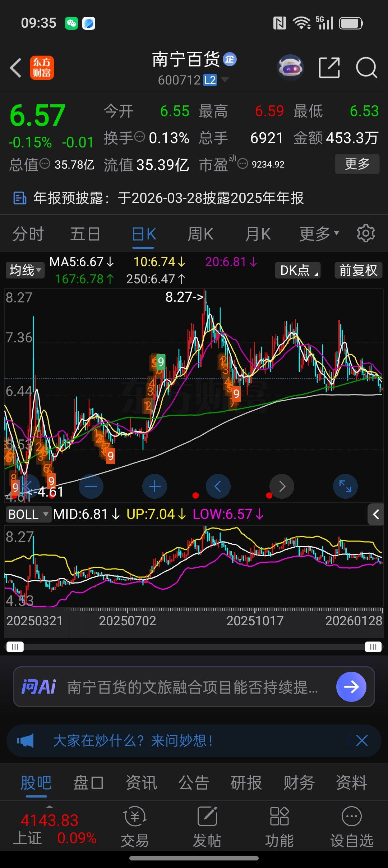Move chart right with gray arrow button

pos(282,486)
